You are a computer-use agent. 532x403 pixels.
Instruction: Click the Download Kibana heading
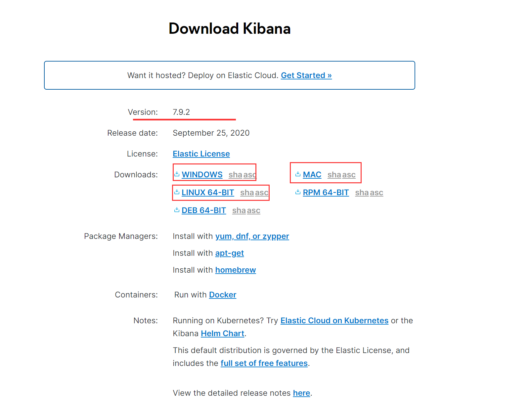[x=230, y=28]
